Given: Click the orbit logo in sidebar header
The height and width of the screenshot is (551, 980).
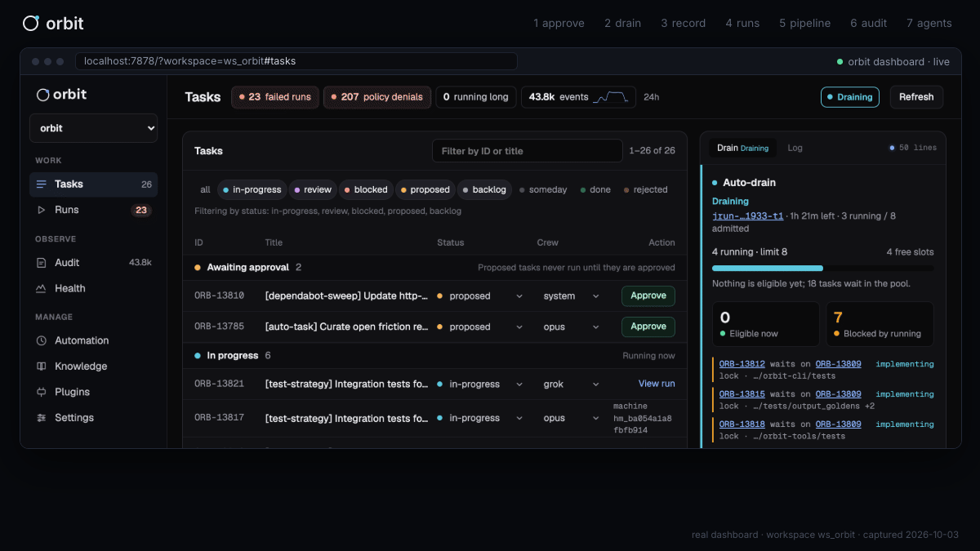Looking at the screenshot, I should (x=61, y=95).
